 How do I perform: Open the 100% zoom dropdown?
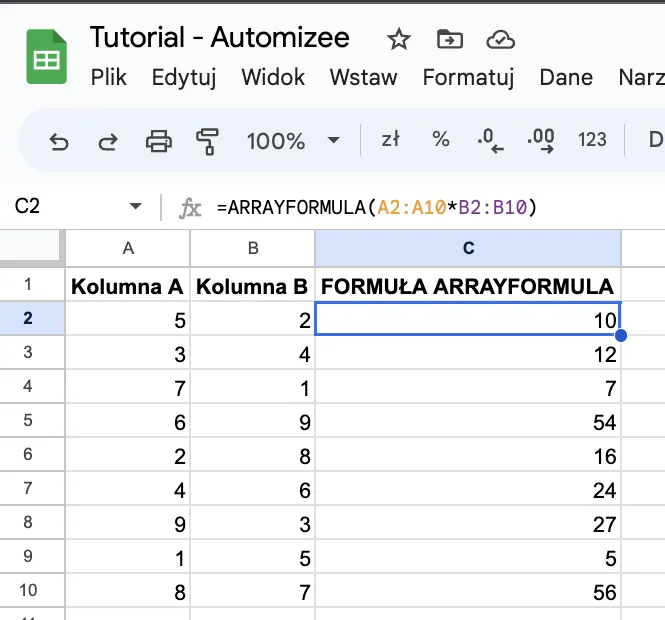coord(293,140)
